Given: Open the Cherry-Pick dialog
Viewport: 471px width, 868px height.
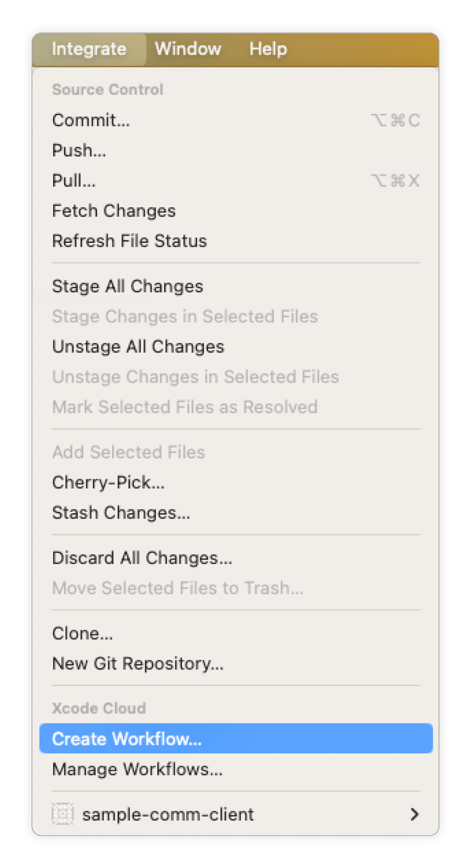Looking at the screenshot, I should [x=108, y=482].
